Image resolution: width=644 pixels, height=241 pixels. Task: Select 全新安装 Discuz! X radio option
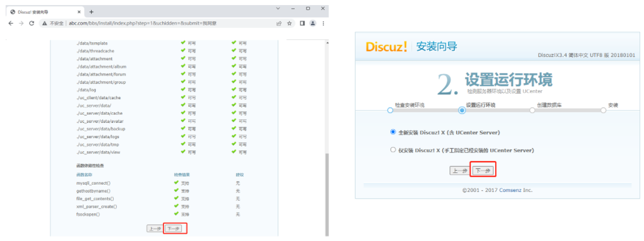393,132
